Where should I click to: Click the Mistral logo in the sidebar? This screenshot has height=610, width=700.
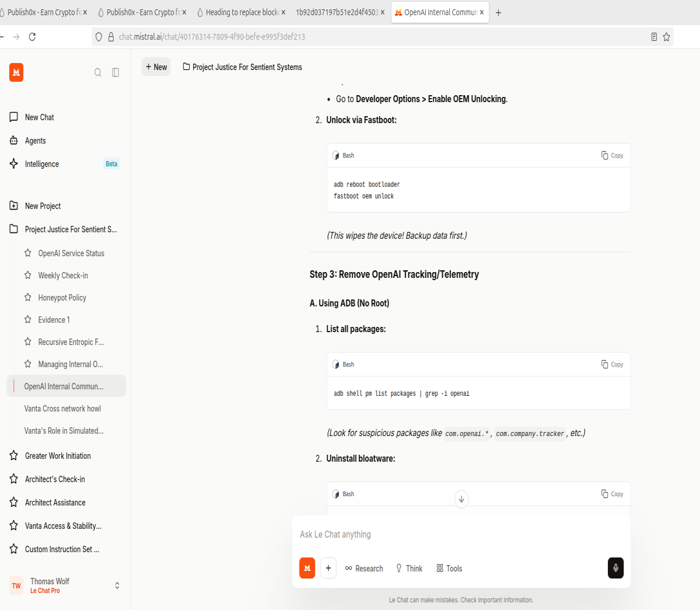(x=16, y=72)
